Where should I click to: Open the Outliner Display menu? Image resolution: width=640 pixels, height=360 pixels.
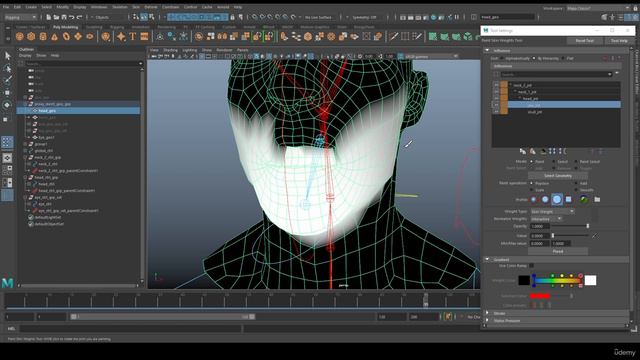(x=25, y=56)
